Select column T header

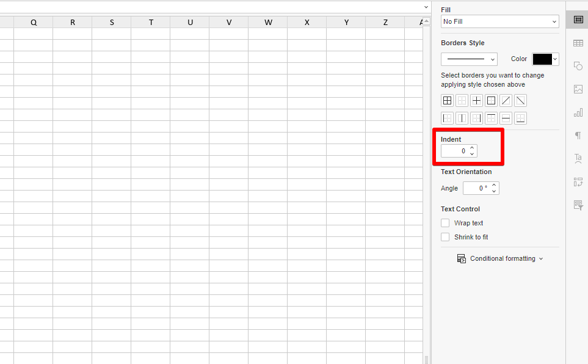pyautogui.click(x=151, y=22)
